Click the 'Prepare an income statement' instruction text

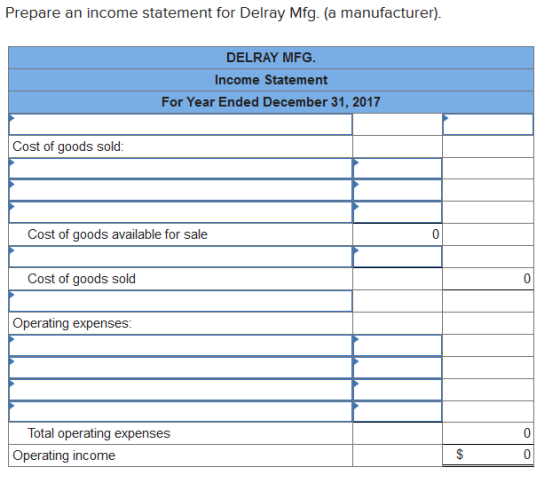tap(223, 13)
